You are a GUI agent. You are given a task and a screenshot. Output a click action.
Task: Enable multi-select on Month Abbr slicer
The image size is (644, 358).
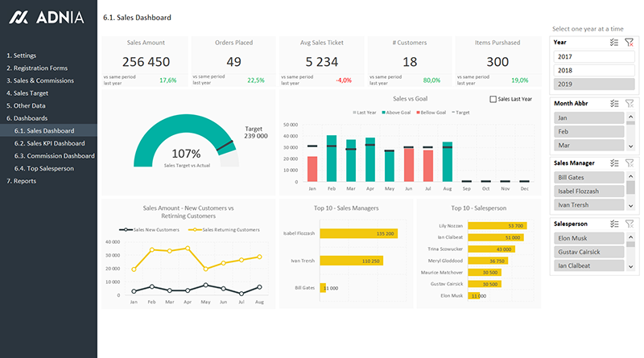(615, 103)
